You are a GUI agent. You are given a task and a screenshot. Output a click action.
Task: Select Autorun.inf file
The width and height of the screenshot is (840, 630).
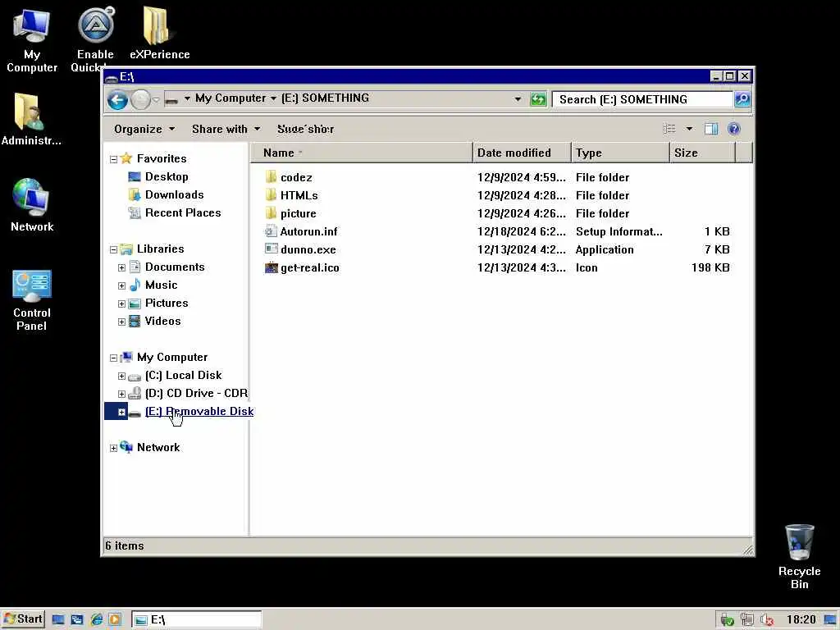point(301,231)
